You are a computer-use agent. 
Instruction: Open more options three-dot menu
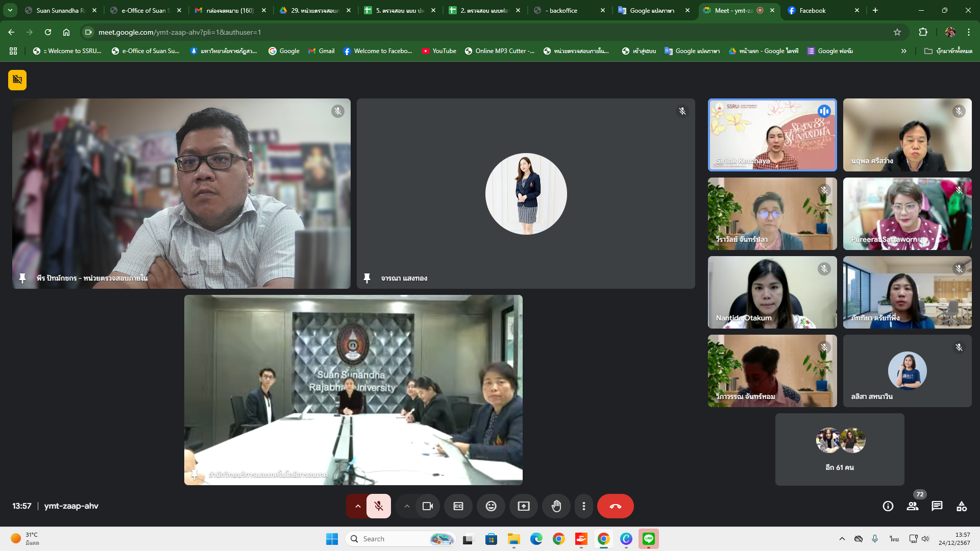pos(583,506)
